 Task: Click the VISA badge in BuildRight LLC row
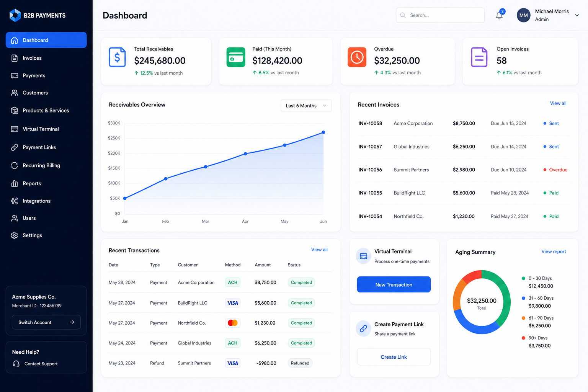coord(233,303)
